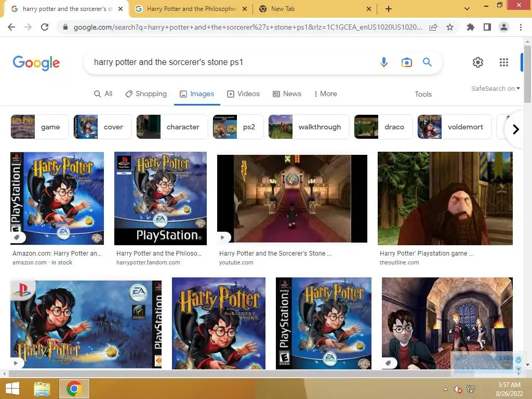The height and width of the screenshot is (399, 532).
Task: Search by image with camera icon
Action: point(406,62)
